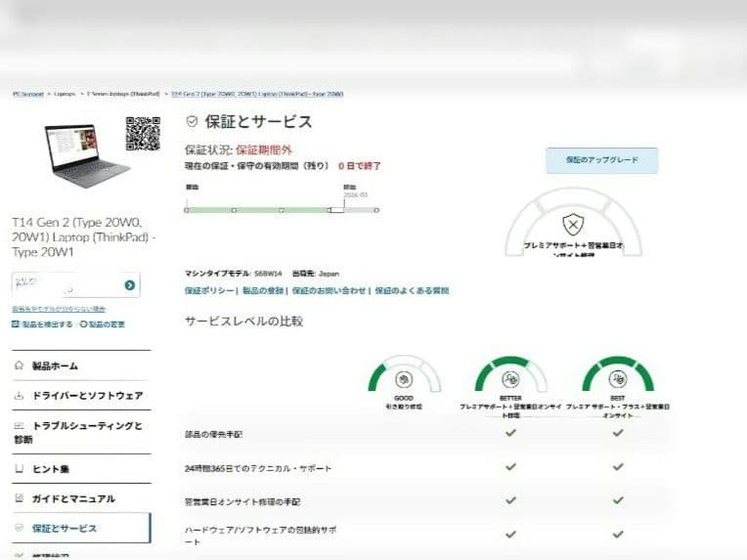
Task: Click the crossed shield warranty gauge icon
Action: 573,224
